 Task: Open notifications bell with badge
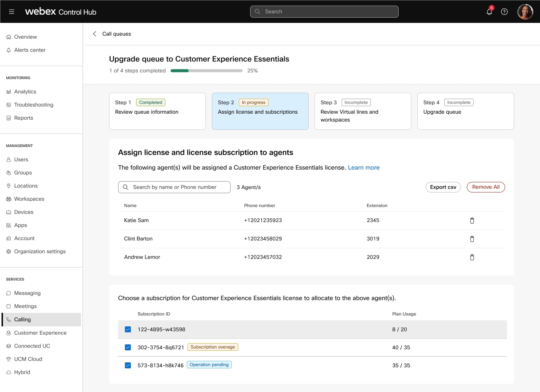(490, 11)
